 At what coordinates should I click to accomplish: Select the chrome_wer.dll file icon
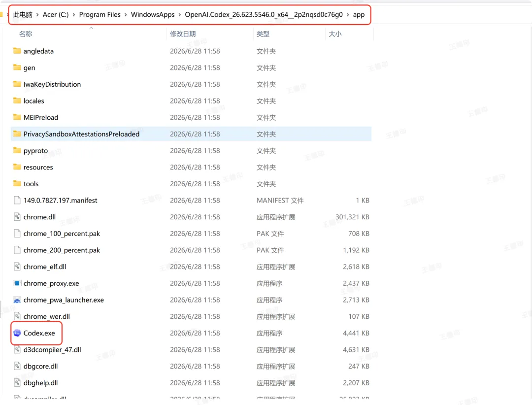point(17,316)
